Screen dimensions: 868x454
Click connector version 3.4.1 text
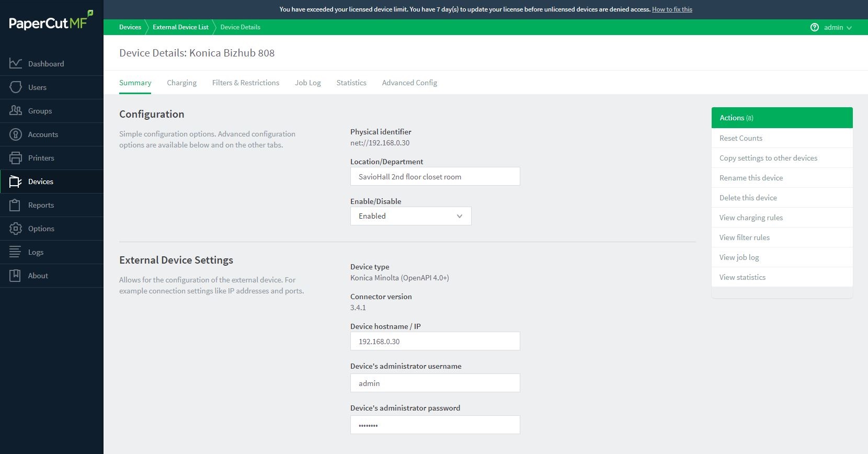pyautogui.click(x=358, y=308)
